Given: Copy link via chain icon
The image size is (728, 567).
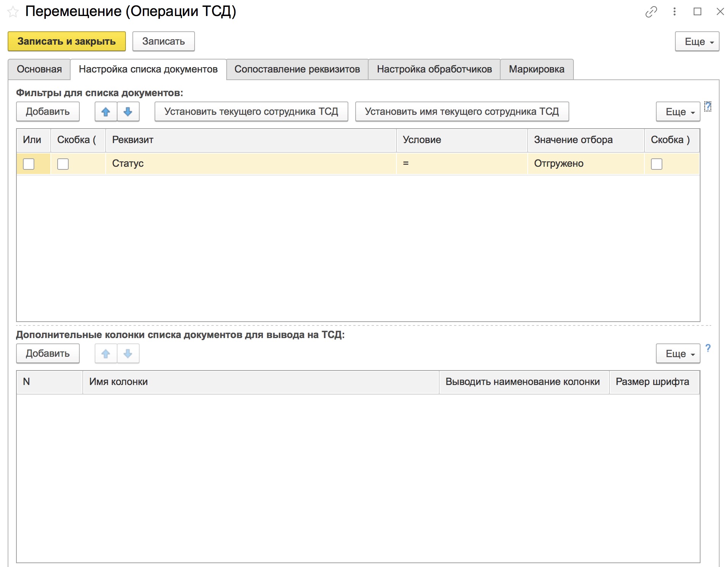Looking at the screenshot, I should [651, 12].
